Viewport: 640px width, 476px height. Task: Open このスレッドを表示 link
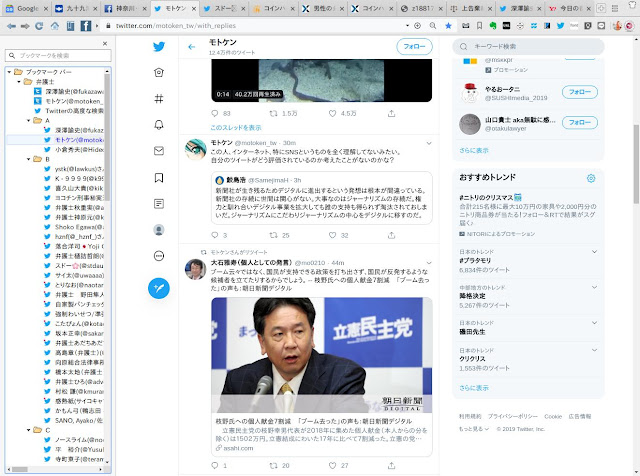tap(236, 128)
